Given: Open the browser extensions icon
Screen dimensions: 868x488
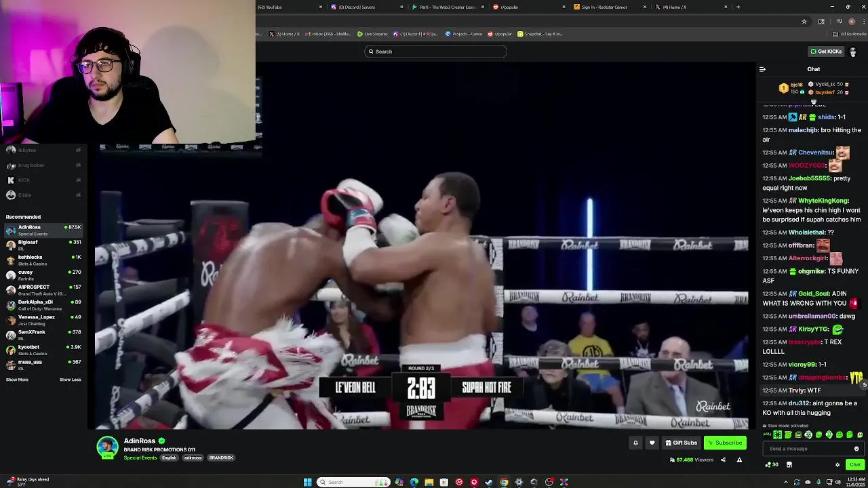Looking at the screenshot, I should (x=821, y=21).
